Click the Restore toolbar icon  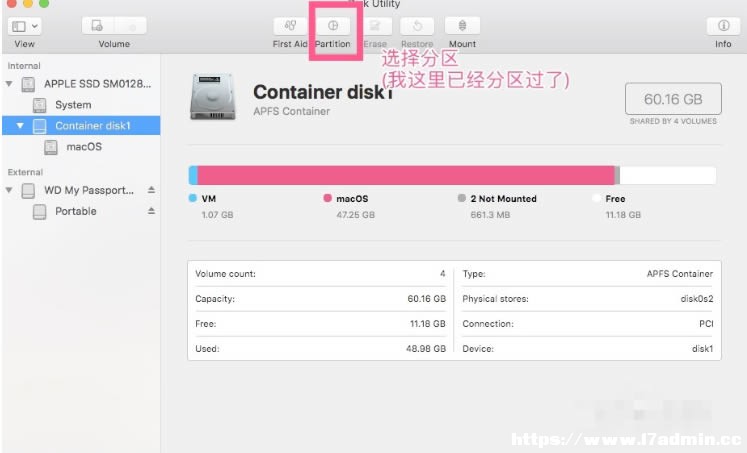click(417, 26)
